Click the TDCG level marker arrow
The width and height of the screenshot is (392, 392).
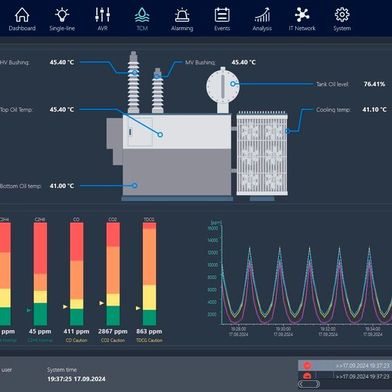pyautogui.click(x=138, y=308)
